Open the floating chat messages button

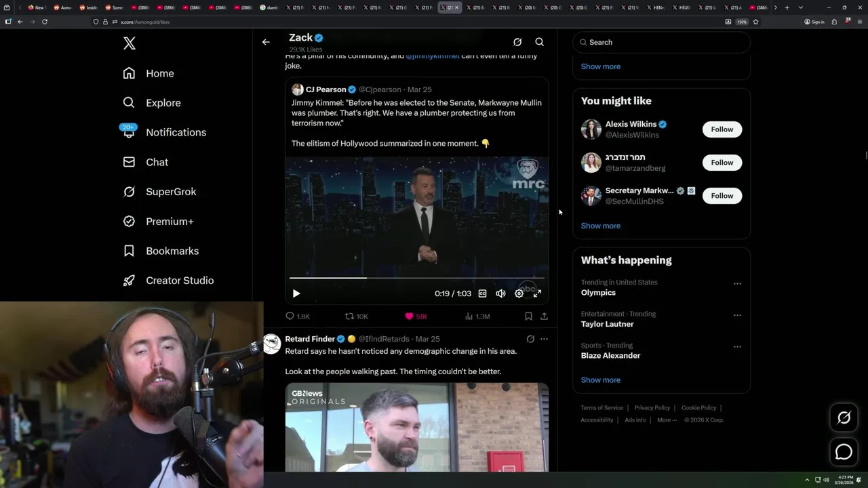click(x=844, y=452)
